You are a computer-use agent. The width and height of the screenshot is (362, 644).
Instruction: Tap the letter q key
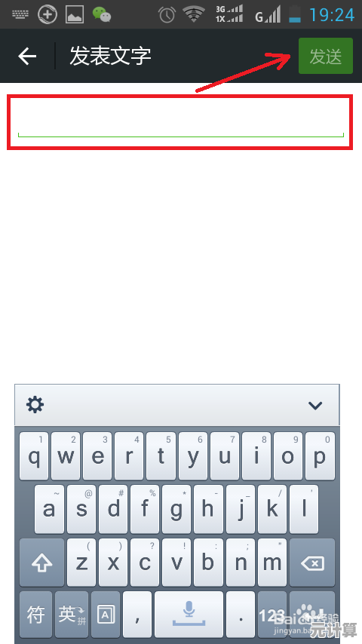[34, 456]
